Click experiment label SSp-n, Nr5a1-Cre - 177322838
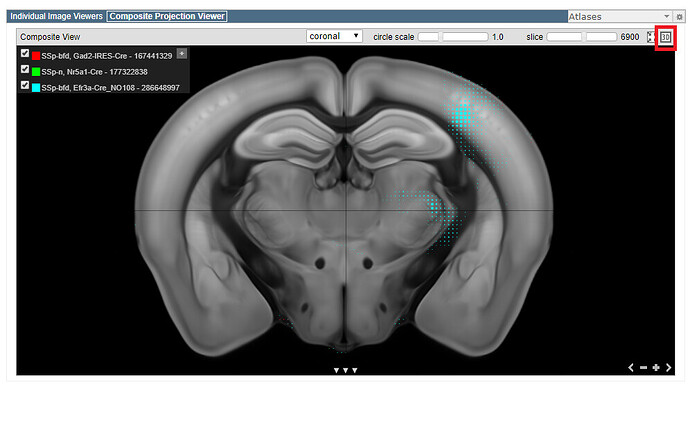The height and width of the screenshot is (441, 690). (95, 72)
